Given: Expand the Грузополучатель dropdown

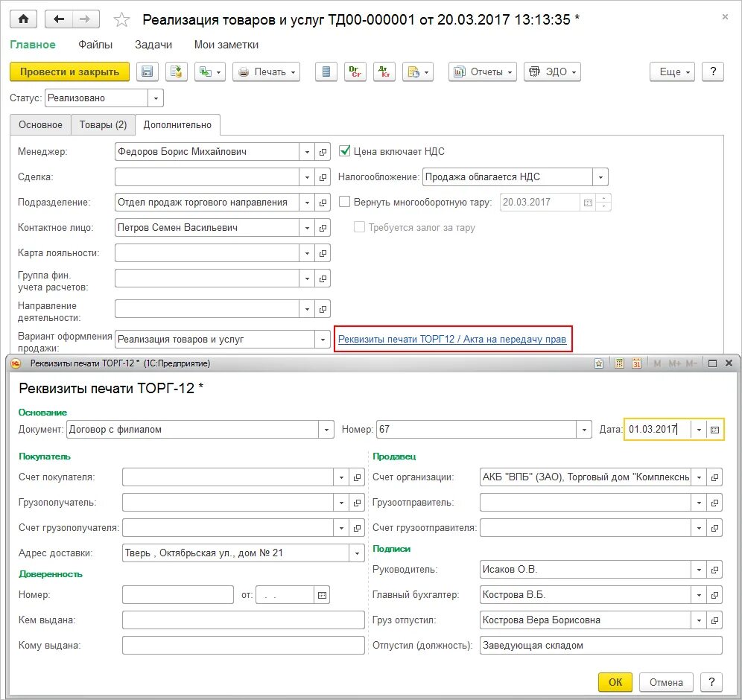Looking at the screenshot, I should (341, 503).
